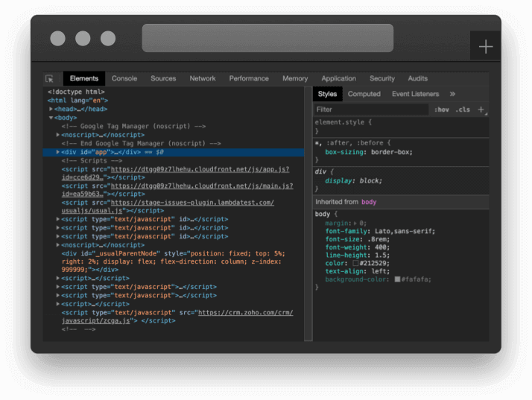Open the Sources tab
The width and height of the screenshot is (532, 400).
[x=163, y=78]
